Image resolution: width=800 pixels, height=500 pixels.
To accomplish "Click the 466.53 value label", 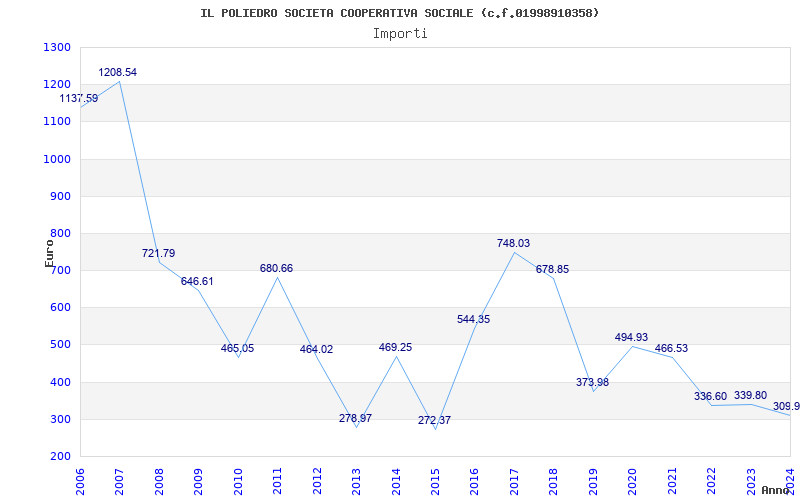I will click(x=671, y=348).
